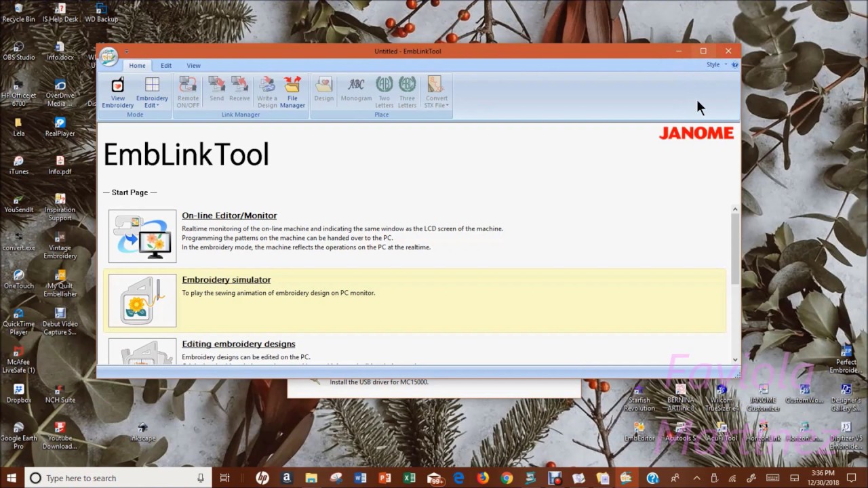This screenshot has height=488, width=868.
Task: Click the start page scrollbar up arrow
Action: 735,210
